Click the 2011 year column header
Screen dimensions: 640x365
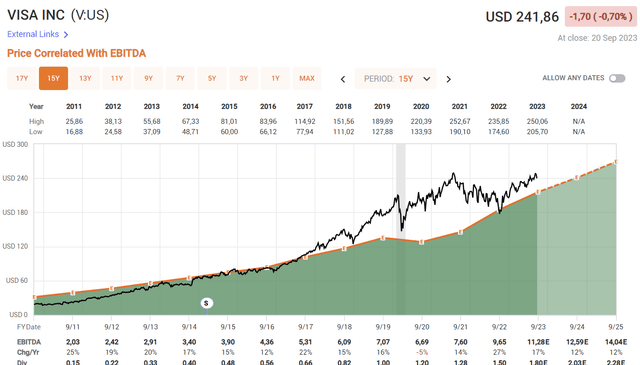74,107
